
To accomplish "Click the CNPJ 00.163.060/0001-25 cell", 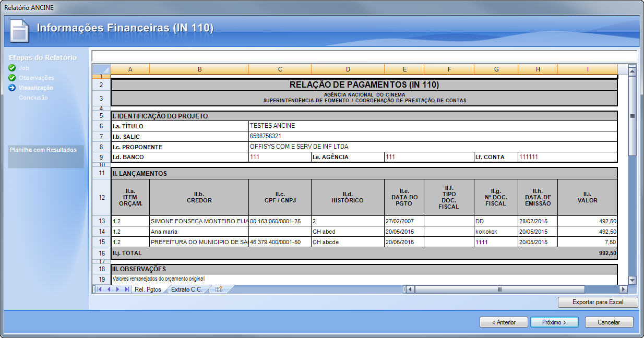I will coord(280,221).
